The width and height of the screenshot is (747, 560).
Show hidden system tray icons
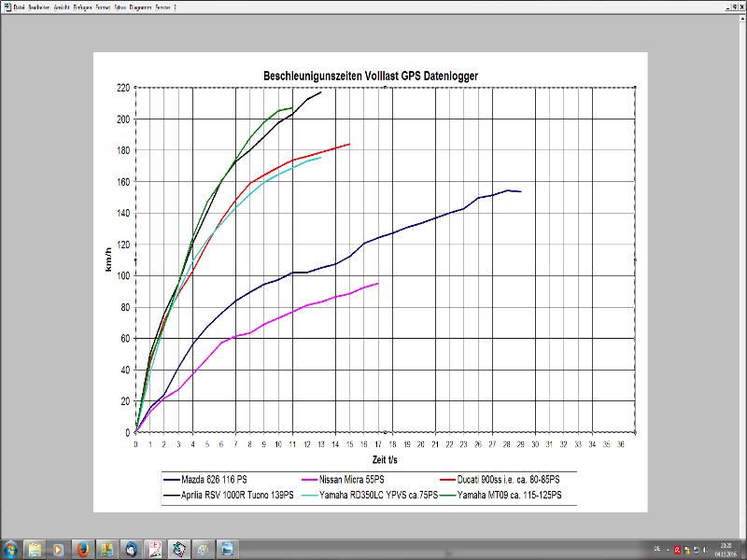point(666,548)
